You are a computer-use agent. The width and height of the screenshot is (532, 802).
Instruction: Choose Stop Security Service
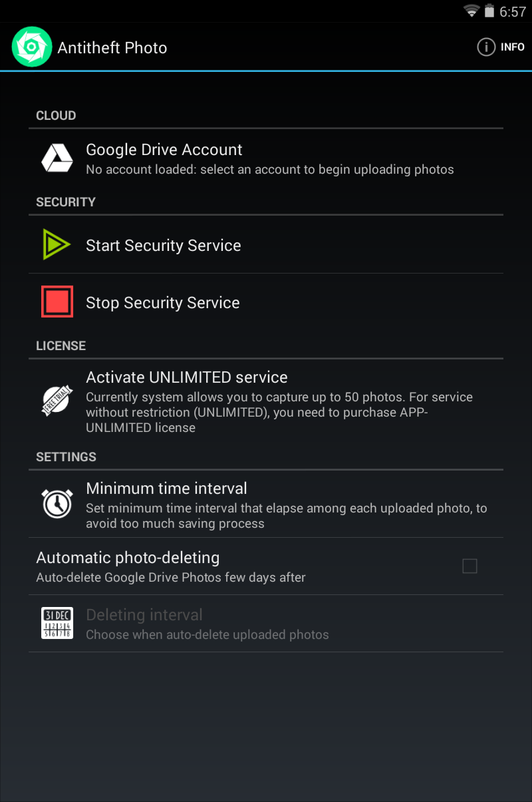coord(266,302)
